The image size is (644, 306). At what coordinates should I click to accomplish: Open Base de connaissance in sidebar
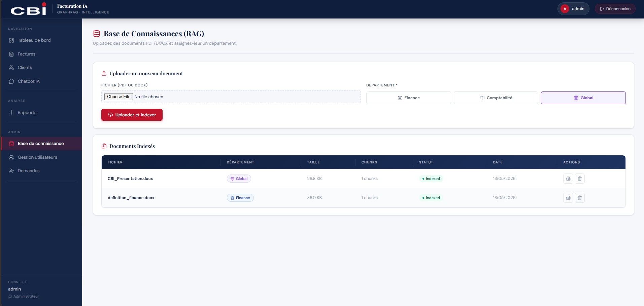(x=42, y=144)
